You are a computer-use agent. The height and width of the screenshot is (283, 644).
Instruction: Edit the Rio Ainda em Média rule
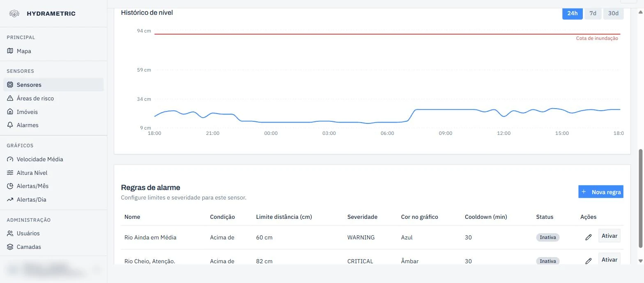point(588,237)
